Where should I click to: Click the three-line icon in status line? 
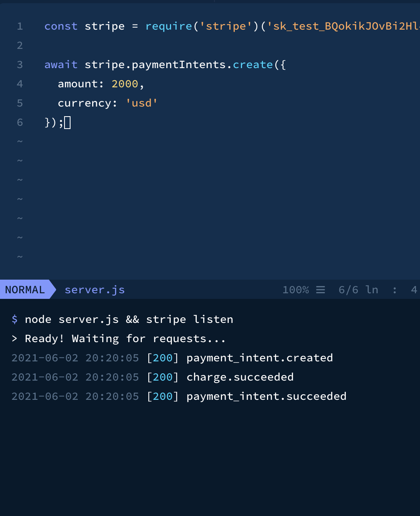pos(321,290)
